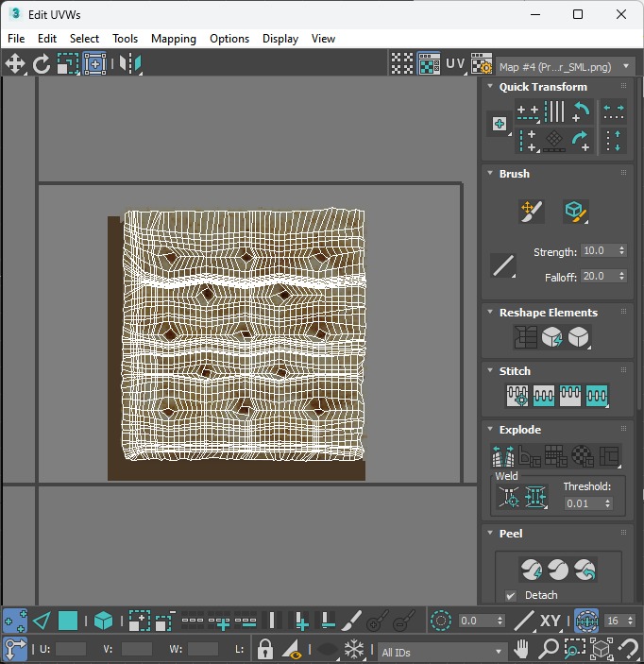Select the Scale tool
644x664 pixels.
68,64
